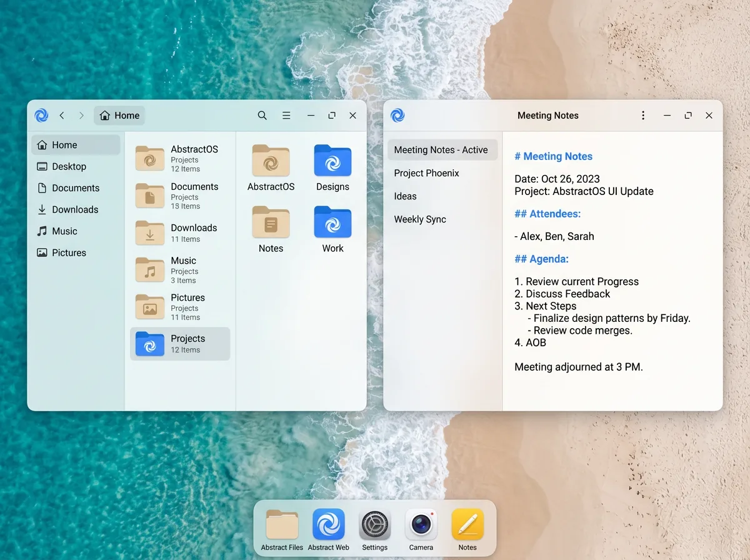Click the '- Review code merges.' line

(580, 331)
